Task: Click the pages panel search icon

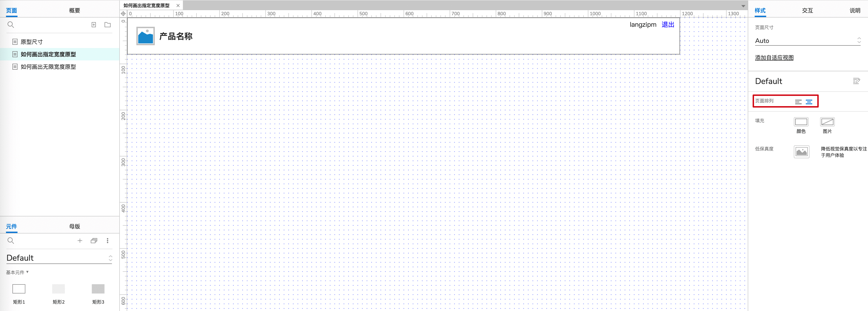Action: (11, 25)
